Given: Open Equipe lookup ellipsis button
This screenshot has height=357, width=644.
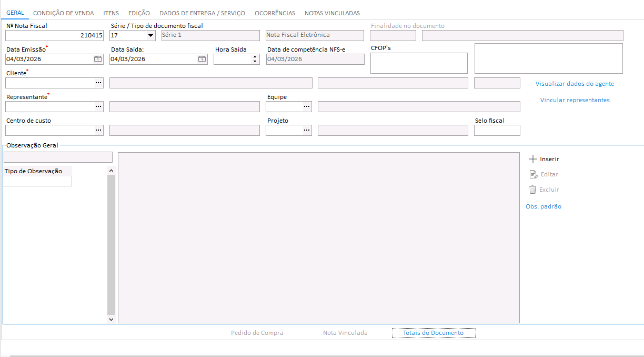Looking at the screenshot, I should (x=306, y=107).
